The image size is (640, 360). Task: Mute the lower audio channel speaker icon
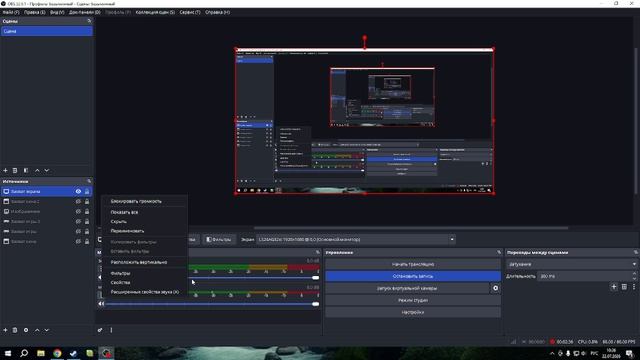(101, 304)
